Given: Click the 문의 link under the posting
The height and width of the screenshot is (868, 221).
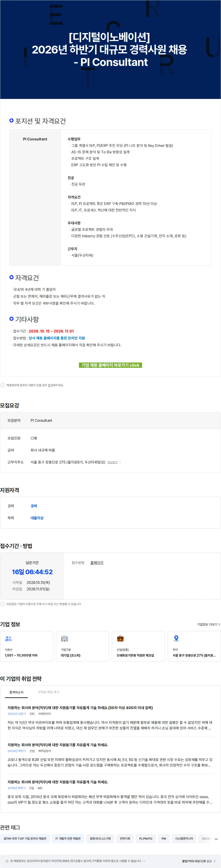Looking at the screenshot, I should [50, 385].
